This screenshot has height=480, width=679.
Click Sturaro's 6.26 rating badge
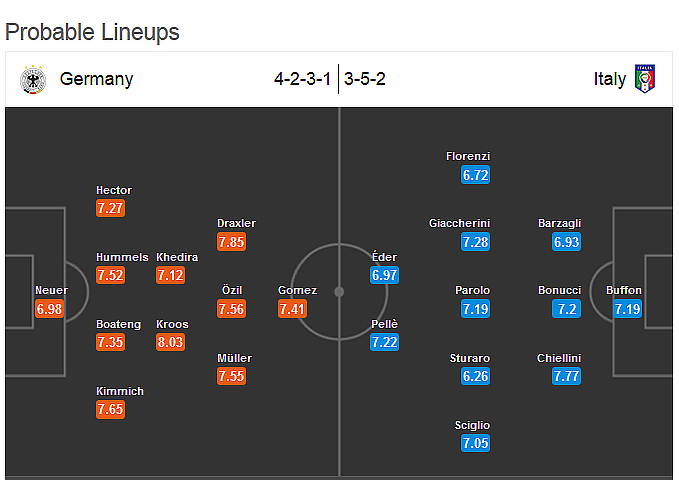tap(476, 377)
